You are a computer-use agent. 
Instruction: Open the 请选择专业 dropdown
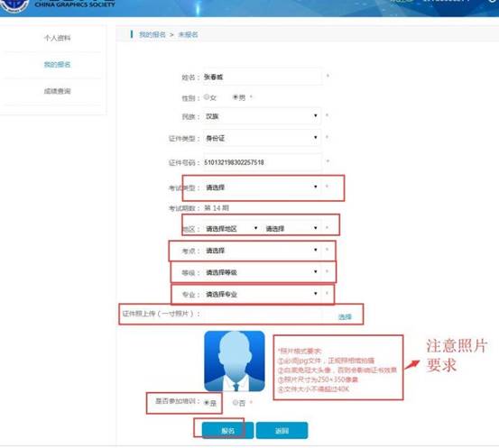click(262, 294)
